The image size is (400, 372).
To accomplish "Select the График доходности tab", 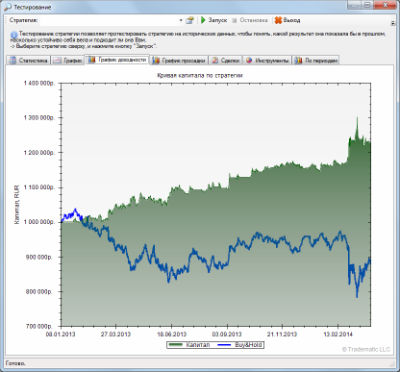I will tap(117, 60).
